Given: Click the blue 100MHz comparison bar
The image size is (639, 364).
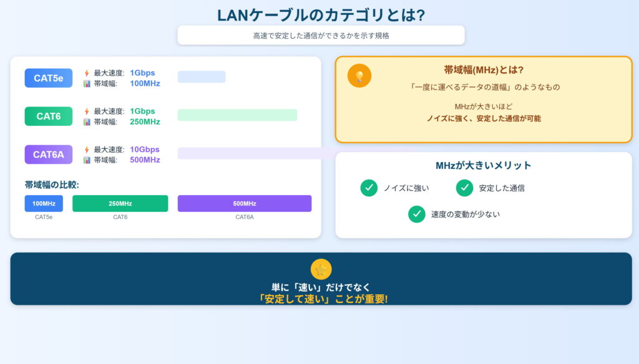Looking at the screenshot, I should 44,204.
